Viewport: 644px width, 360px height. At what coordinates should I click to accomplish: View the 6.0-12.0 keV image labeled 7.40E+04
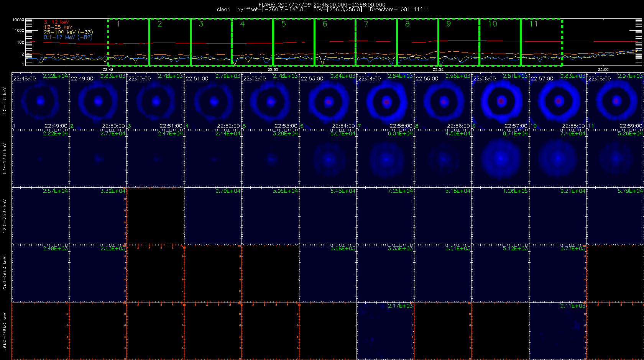coord(558,159)
